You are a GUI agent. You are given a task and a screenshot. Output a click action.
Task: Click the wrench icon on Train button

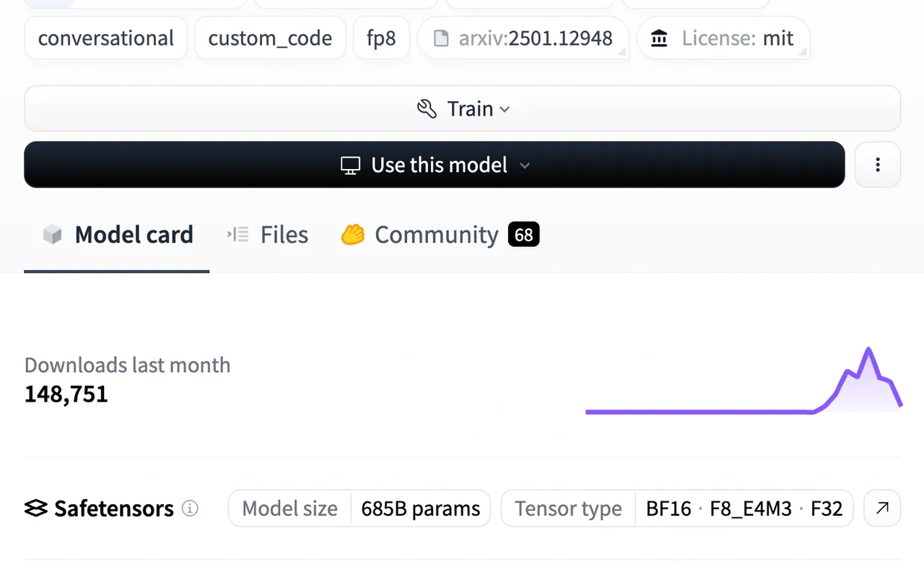[427, 109]
